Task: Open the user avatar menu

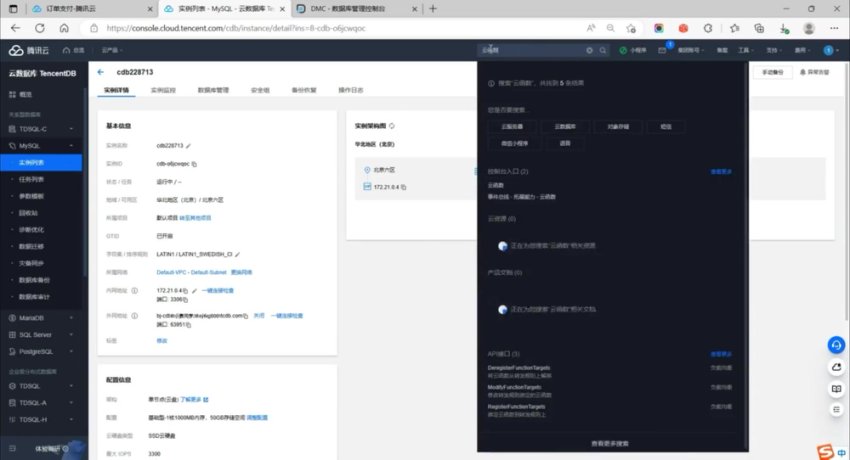Action: click(x=828, y=50)
